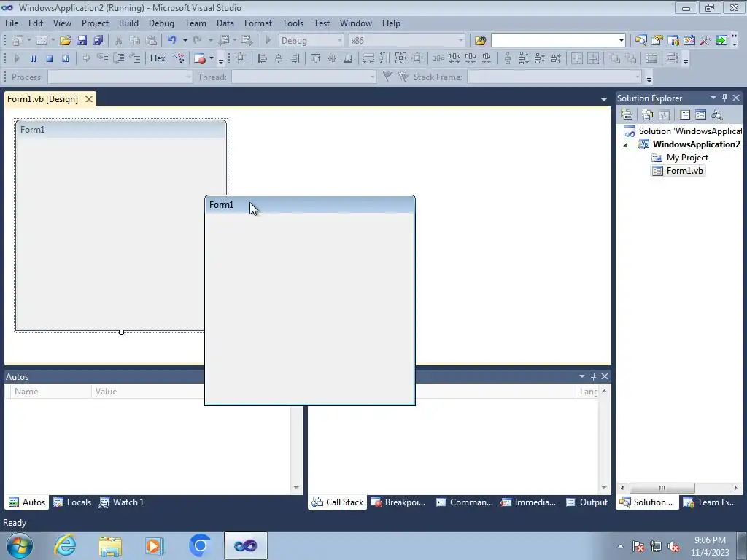
Task: Select the Form1.vb [Design] document tab
Action: pos(42,99)
